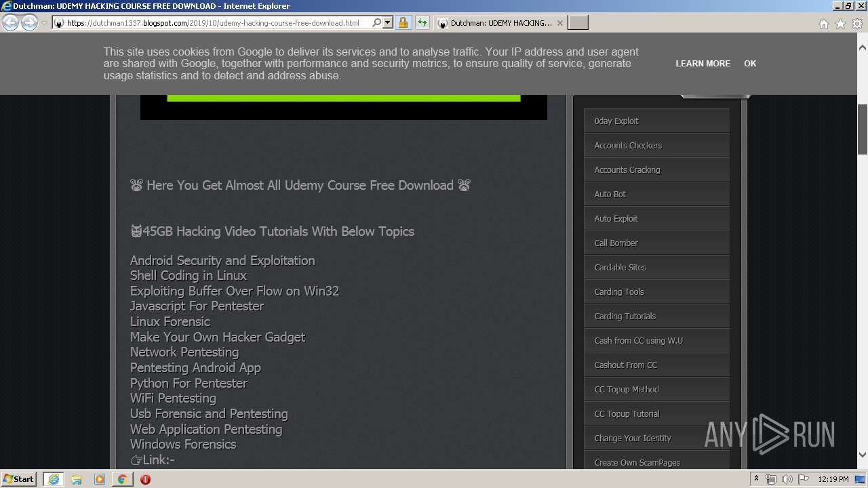Open the Carding Tutorials category

pos(656,316)
